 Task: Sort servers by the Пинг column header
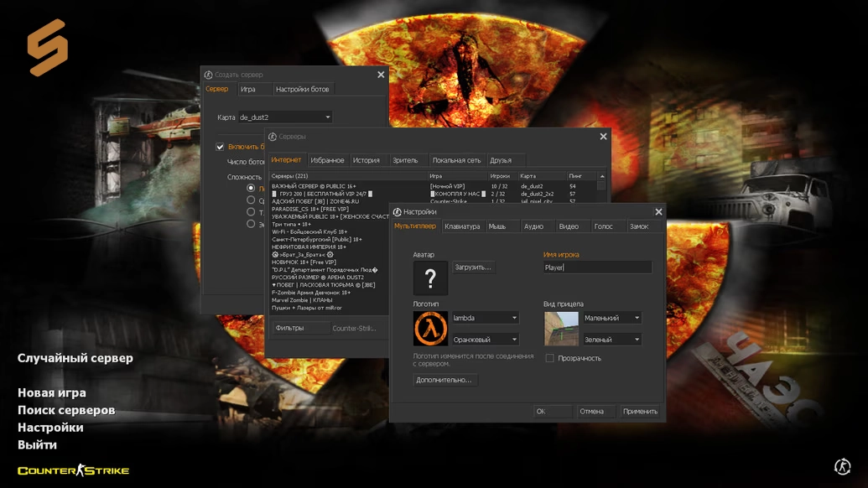coord(582,176)
